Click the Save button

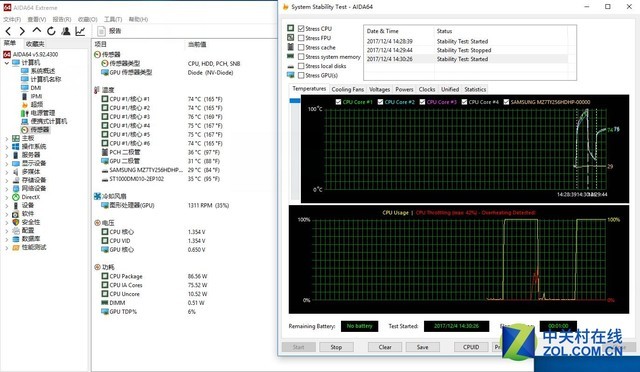point(422,347)
